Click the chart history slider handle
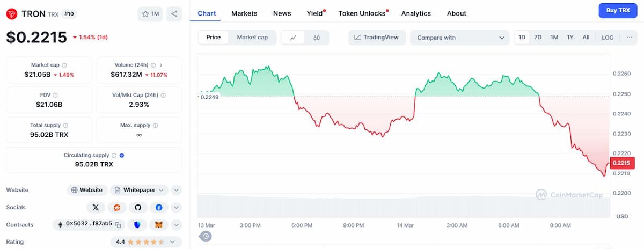The image size is (644, 249). 206,236
